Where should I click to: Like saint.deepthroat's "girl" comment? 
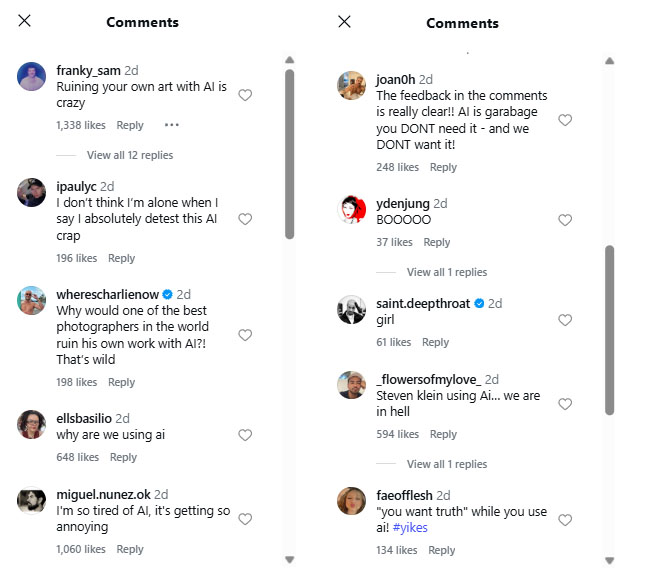click(565, 320)
